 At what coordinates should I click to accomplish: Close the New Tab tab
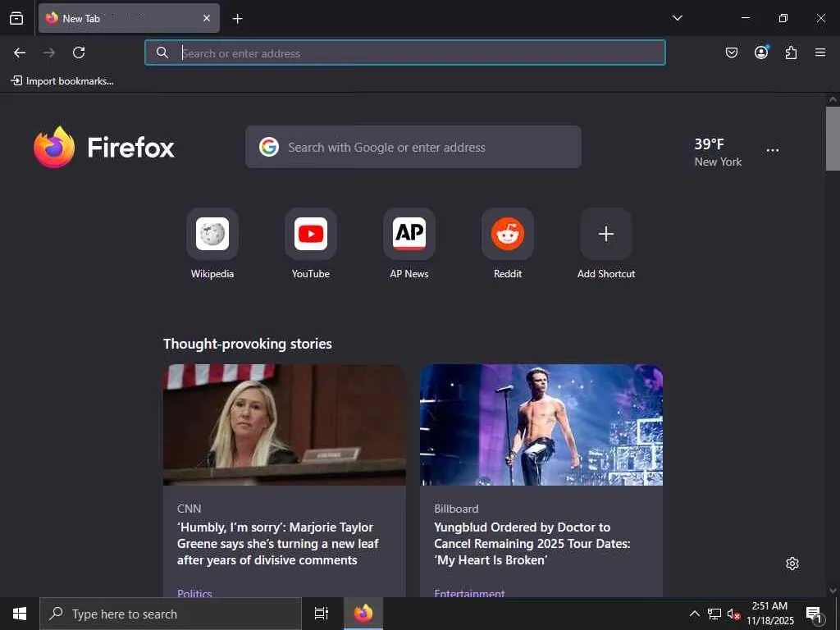206,18
